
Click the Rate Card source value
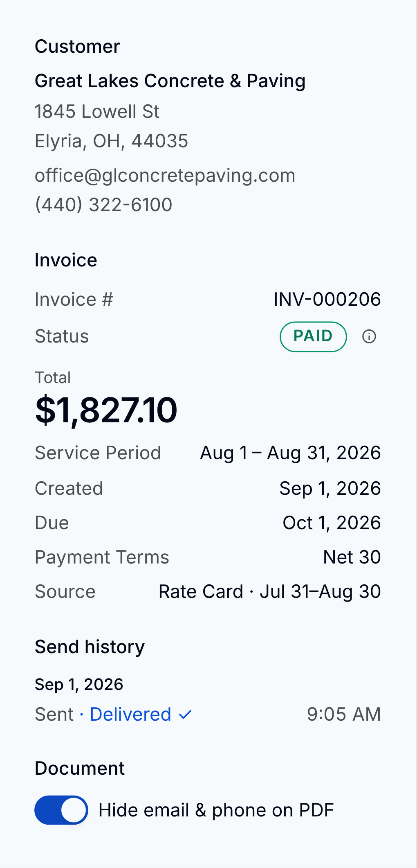pyautogui.click(x=269, y=592)
